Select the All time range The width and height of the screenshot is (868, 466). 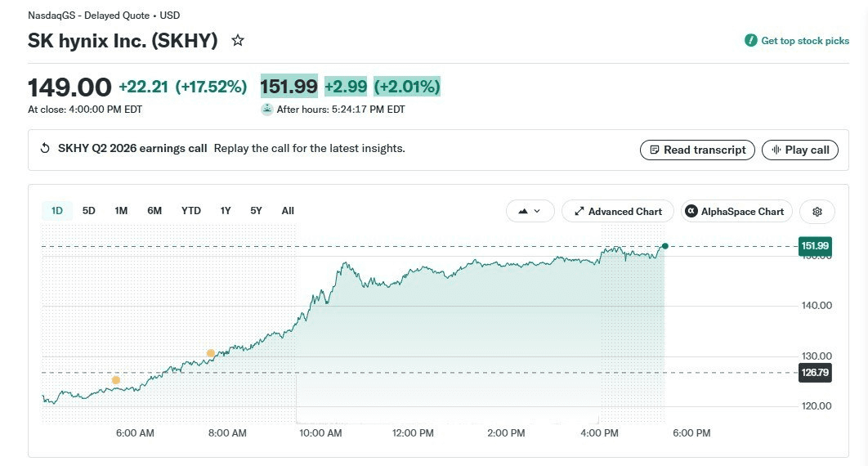pos(288,211)
